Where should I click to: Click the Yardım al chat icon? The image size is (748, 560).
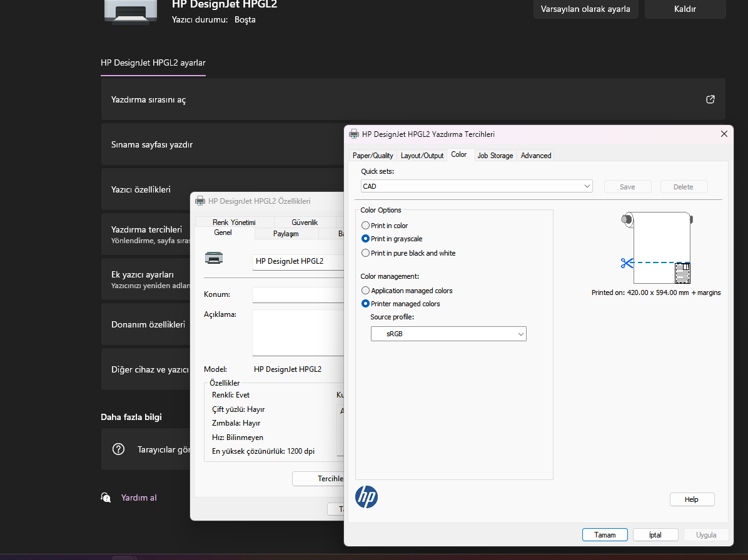106,497
